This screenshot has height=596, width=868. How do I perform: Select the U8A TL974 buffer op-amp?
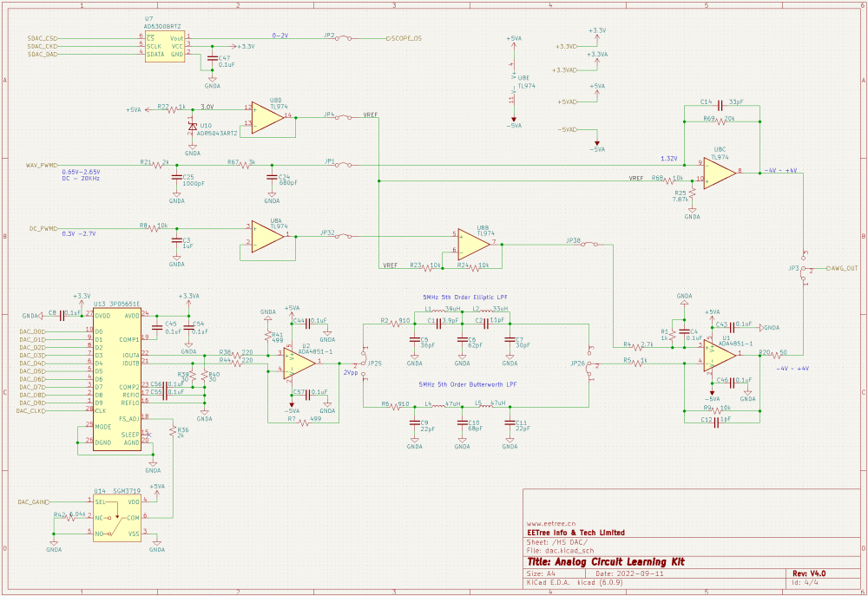coord(268,236)
